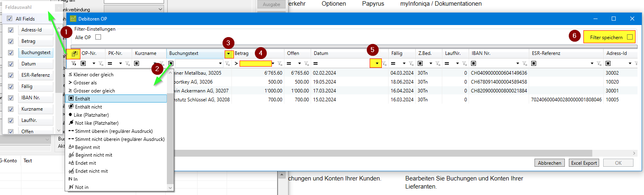Tick the Filter speichern checkbox
The width and height of the screenshot is (644, 195).
[x=630, y=37]
